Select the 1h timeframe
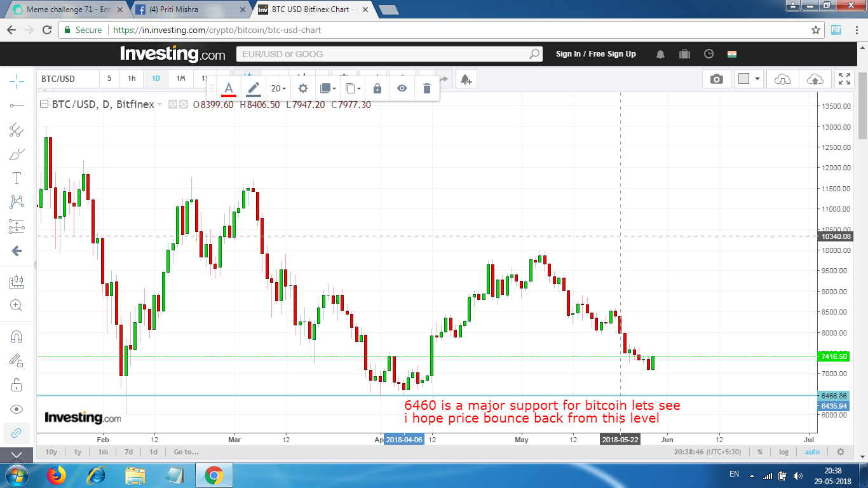Screen dimensions: 868x488 coord(132,79)
